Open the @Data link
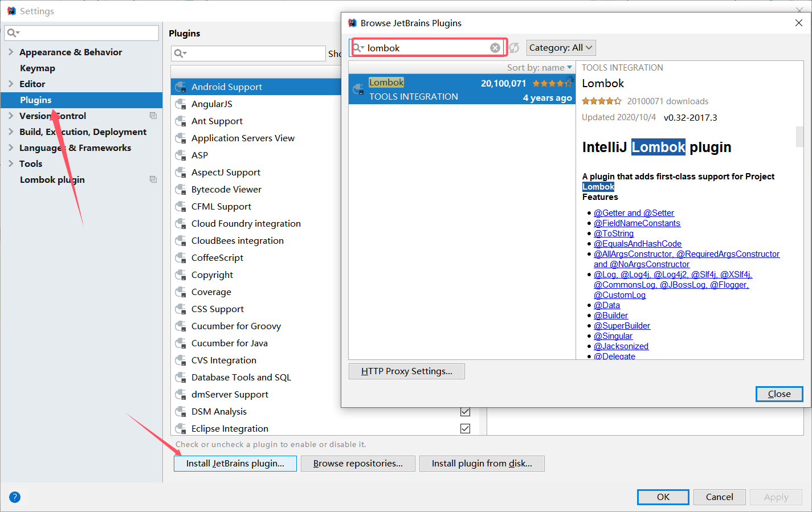 pos(607,305)
